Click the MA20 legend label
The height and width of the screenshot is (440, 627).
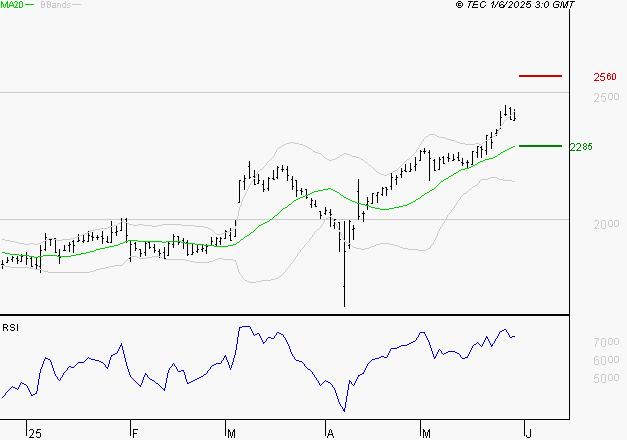point(12,5)
